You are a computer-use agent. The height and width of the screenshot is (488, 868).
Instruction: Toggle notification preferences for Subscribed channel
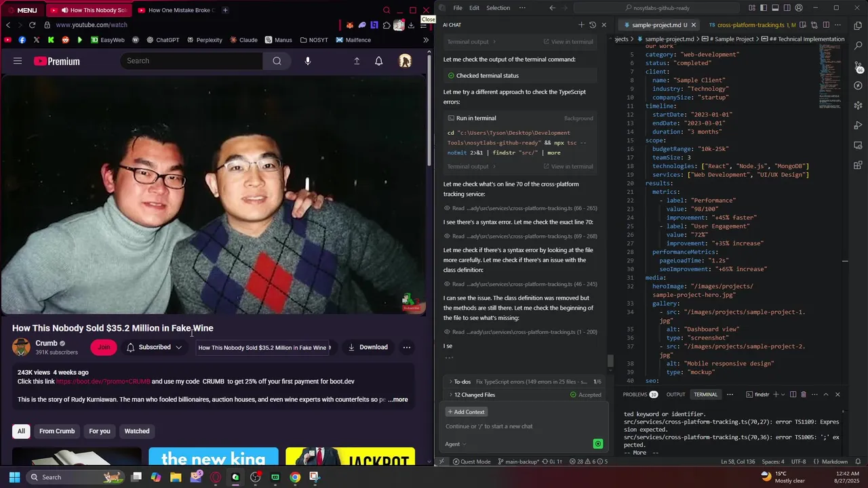click(155, 347)
